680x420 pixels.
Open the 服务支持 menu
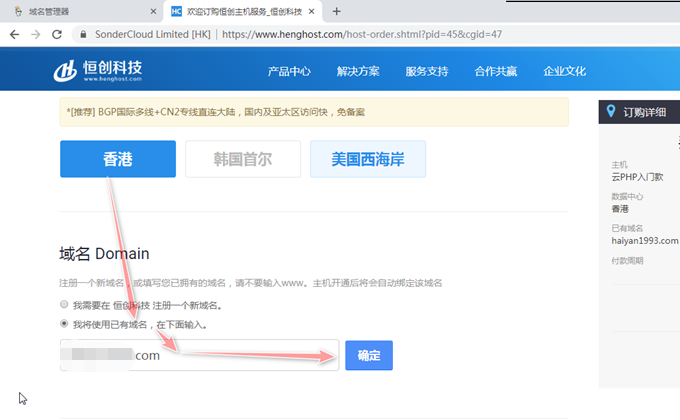(427, 71)
